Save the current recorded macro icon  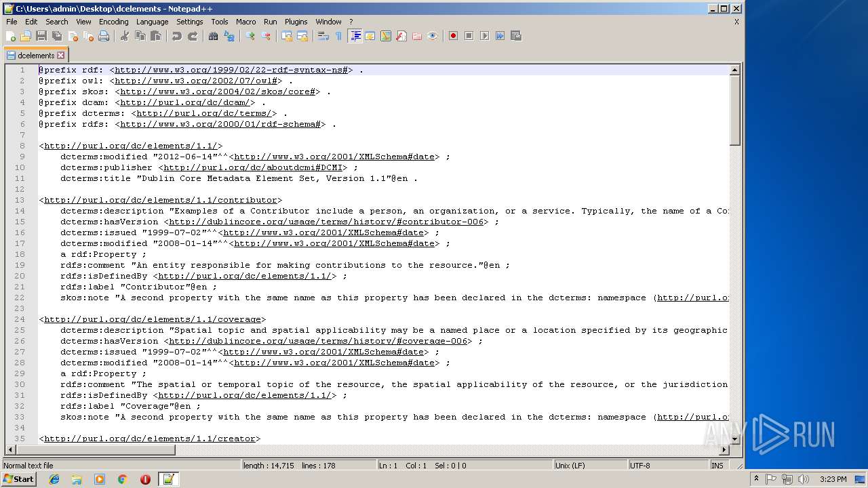click(x=516, y=36)
